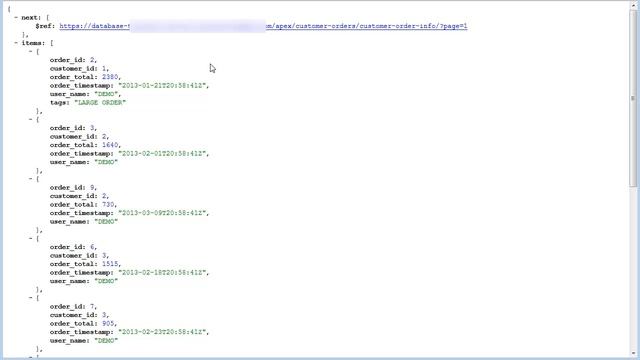
Task: Collapse the object containing order_id 3
Action: point(31,119)
